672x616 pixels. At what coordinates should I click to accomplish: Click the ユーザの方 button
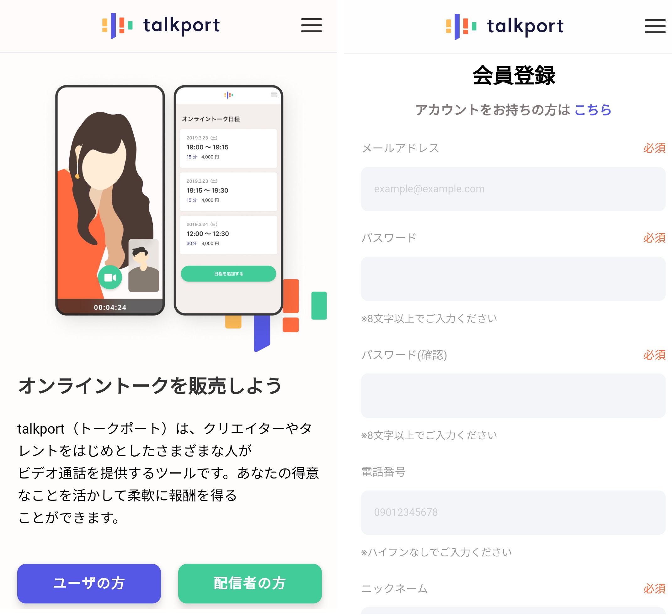89,583
